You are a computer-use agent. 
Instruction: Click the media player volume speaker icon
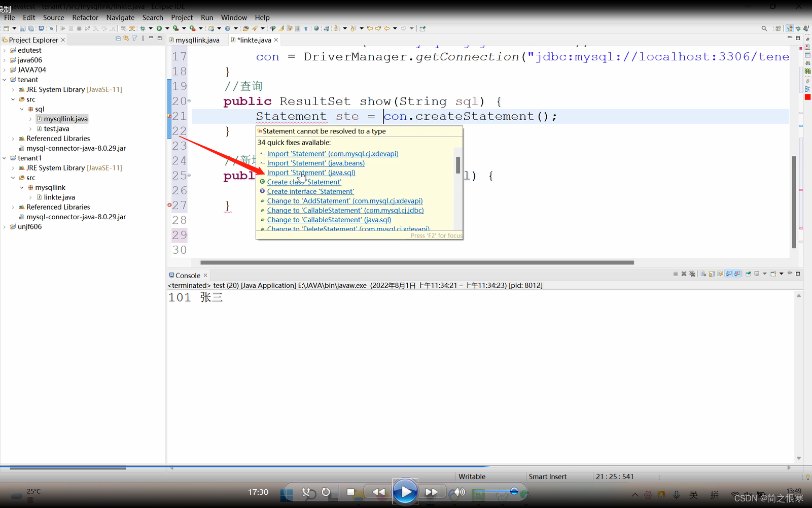pyautogui.click(x=459, y=492)
